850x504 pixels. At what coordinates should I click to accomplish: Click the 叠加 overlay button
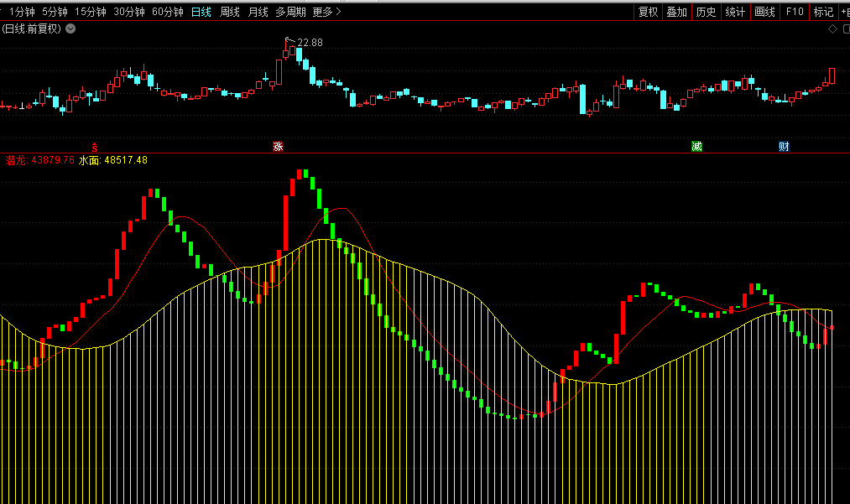[x=676, y=12]
